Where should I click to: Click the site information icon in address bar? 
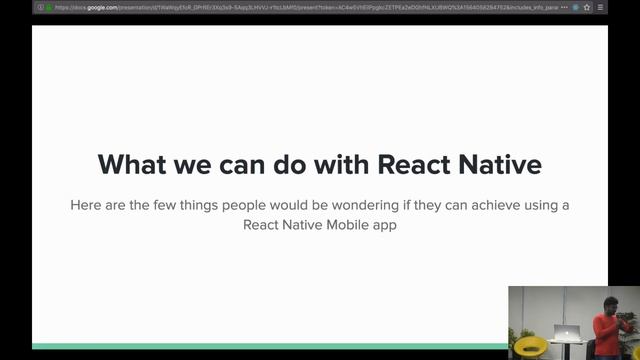40,7
